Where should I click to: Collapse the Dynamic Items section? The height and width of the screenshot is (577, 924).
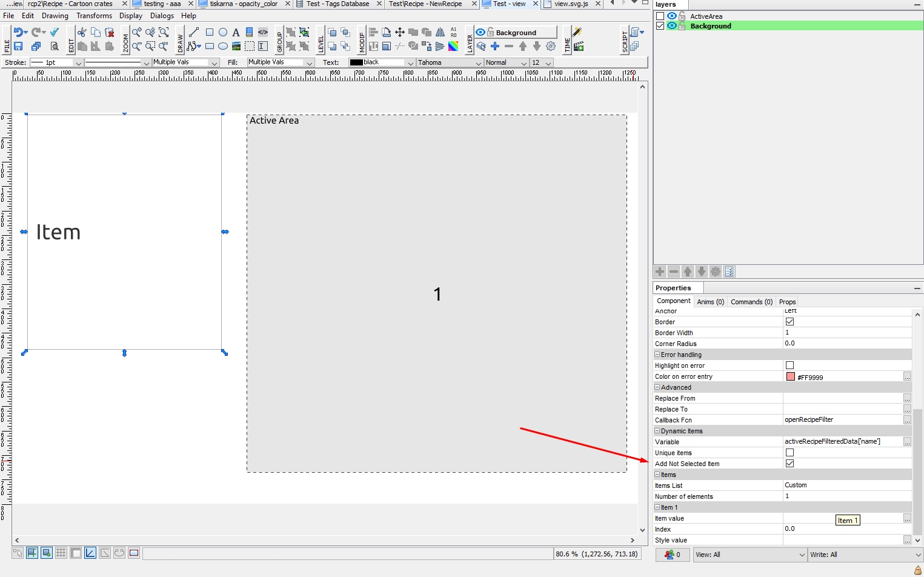tap(657, 431)
